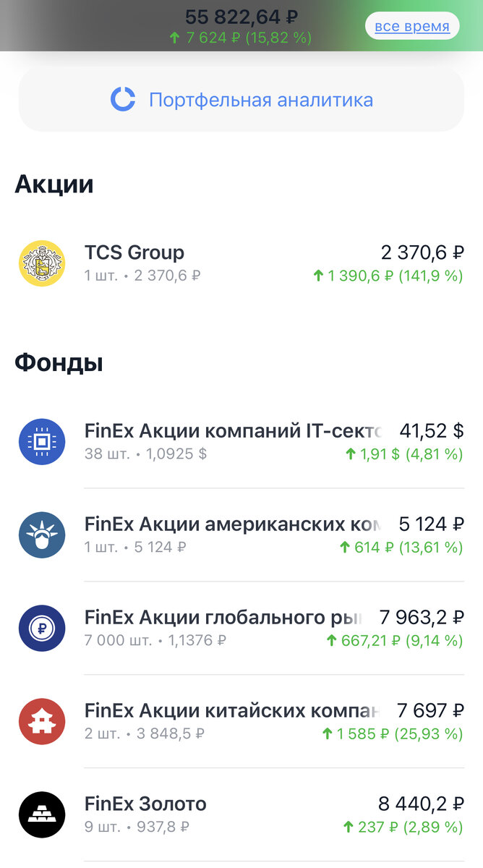The height and width of the screenshot is (868, 483).
Task: Select the FinEx Акции глобального рынка row
Action: (x=241, y=628)
